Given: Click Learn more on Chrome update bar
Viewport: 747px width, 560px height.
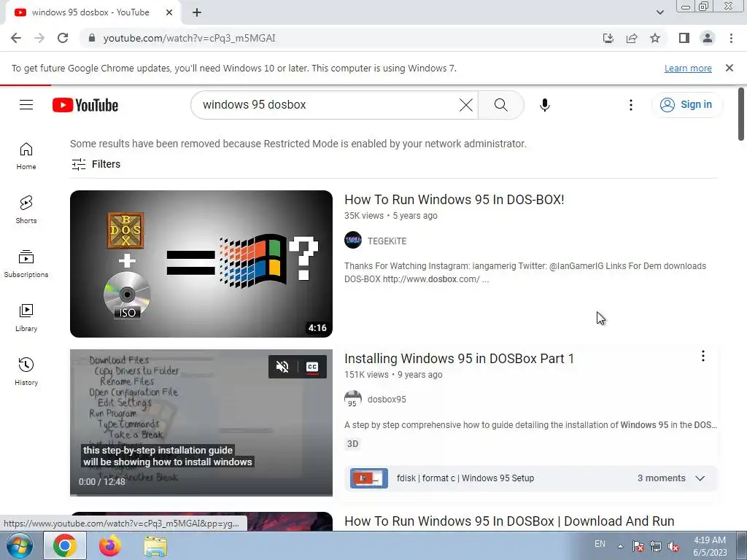Looking at the screenshot, I should coord(688,68).
